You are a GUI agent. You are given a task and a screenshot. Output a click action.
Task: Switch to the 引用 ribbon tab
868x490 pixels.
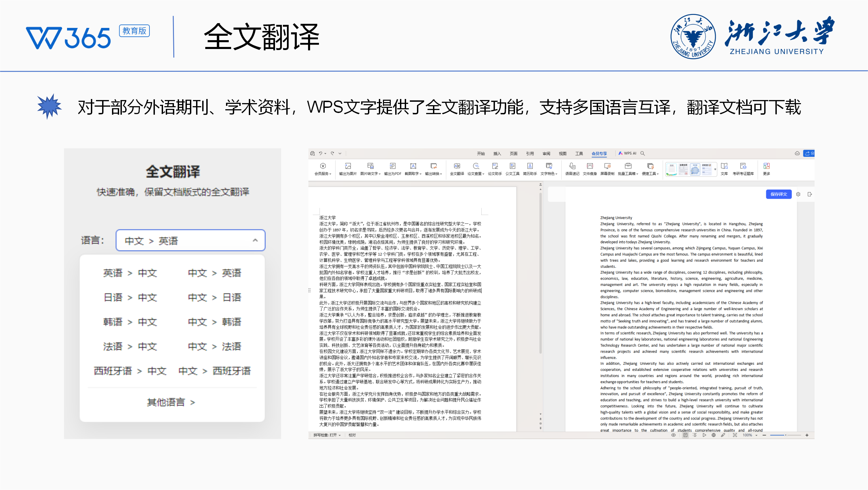pos(530,153)
